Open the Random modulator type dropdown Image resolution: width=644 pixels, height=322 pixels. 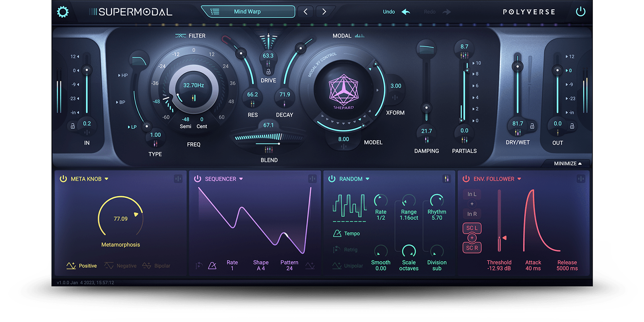[x=367, y=179]
